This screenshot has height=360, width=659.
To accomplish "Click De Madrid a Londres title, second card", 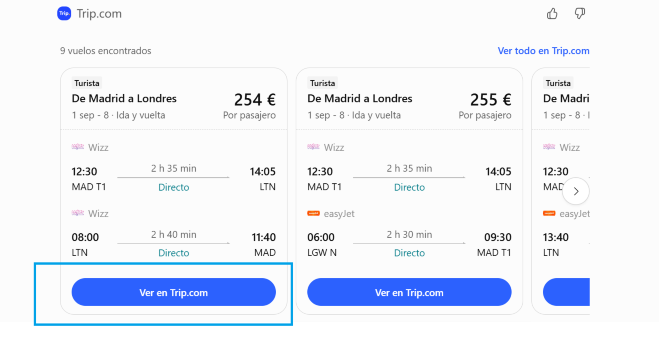I will click(360, 98).
